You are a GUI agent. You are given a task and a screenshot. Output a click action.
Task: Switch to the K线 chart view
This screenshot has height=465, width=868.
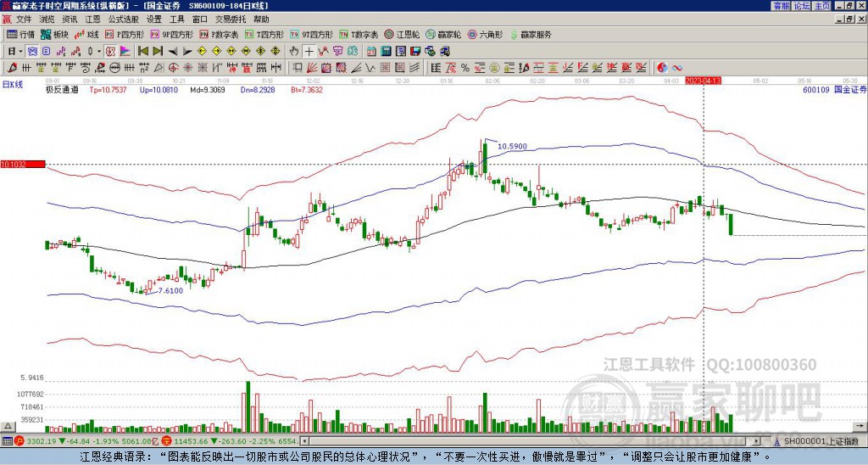click(86, 34)
